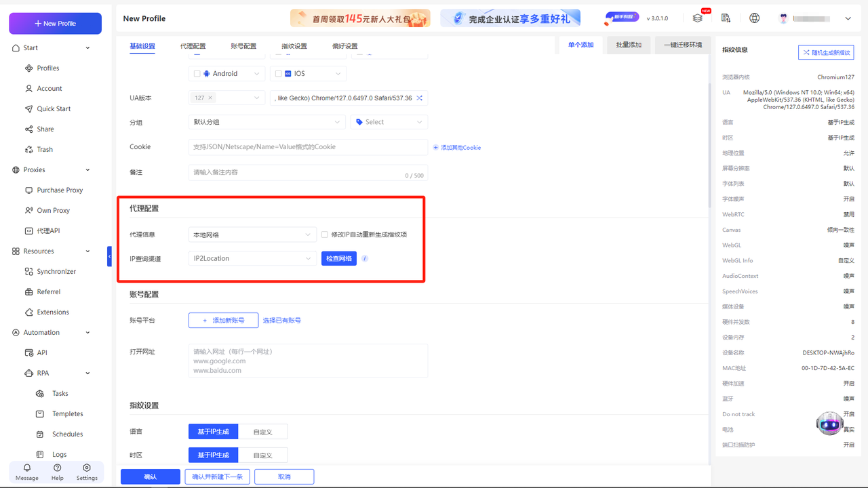Image resolution: width=868 pixels, height=488 pixels.
Task: Click the 检查网络 button
Action: point(338,258)
